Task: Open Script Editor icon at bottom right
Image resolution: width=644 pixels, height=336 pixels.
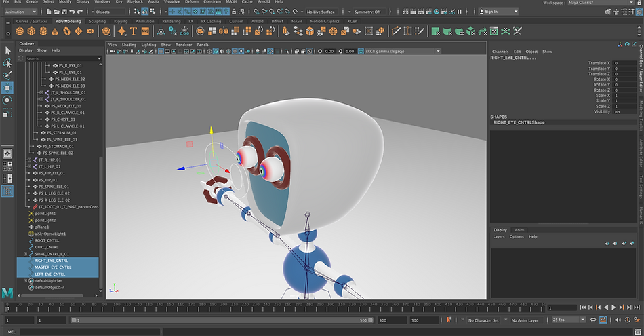Action: 637,331
